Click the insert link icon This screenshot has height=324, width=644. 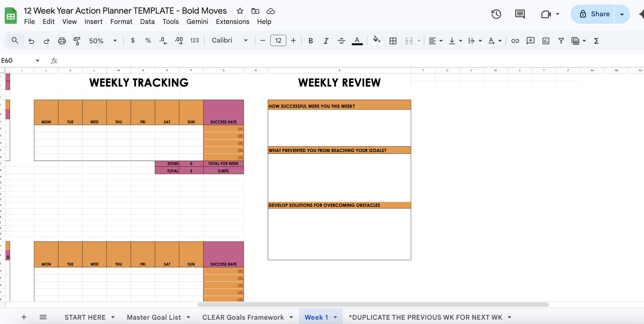[515, 41]
